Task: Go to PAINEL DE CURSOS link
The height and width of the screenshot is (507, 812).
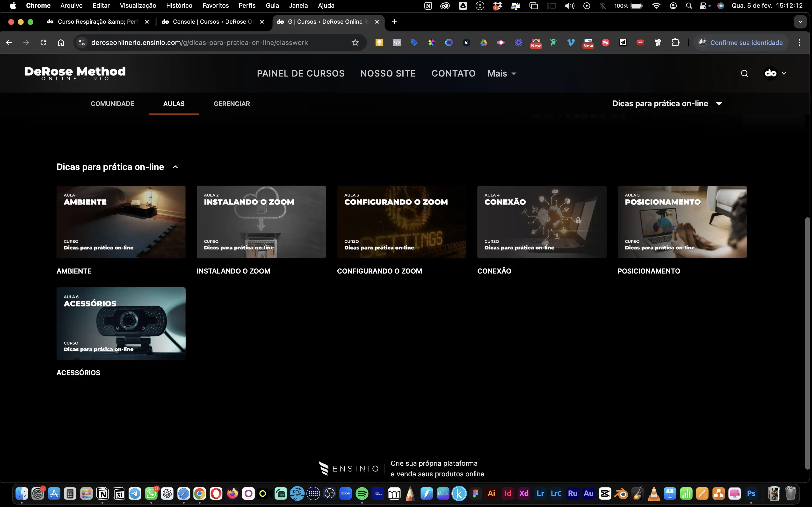Action: tap(301, 73)
